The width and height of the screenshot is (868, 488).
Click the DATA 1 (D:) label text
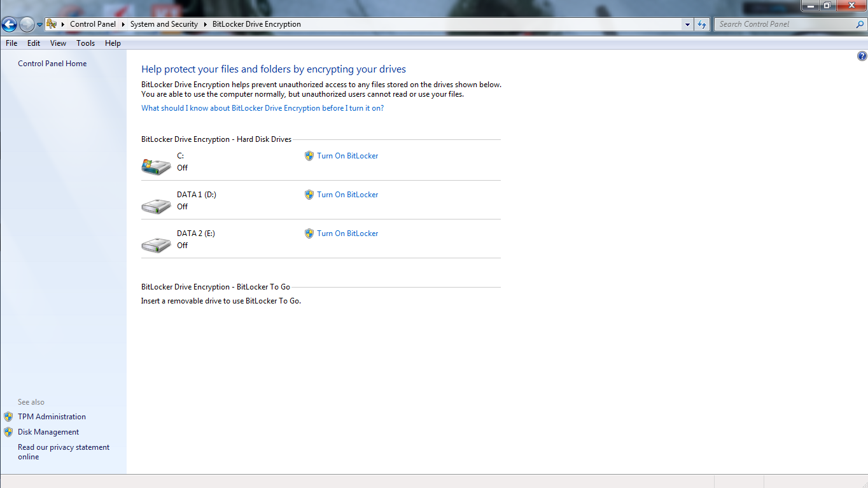(x=197, y=195)
